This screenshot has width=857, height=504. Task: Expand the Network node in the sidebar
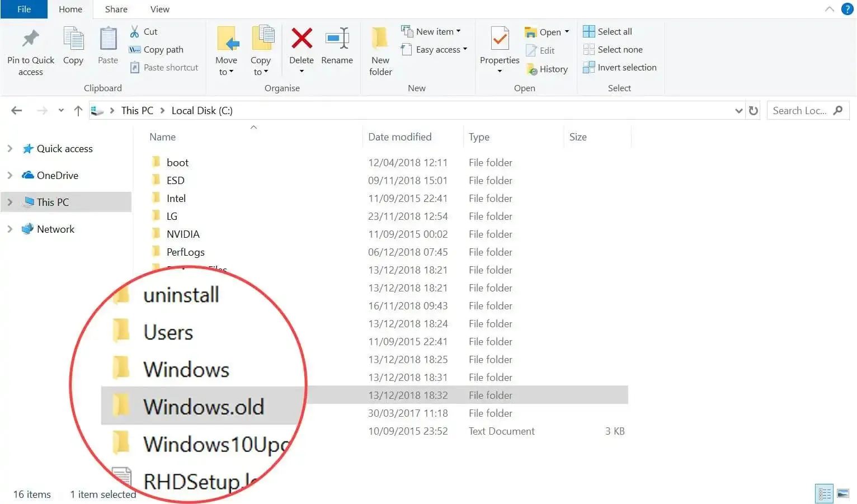pyautogui.click(x=10, y=229)
